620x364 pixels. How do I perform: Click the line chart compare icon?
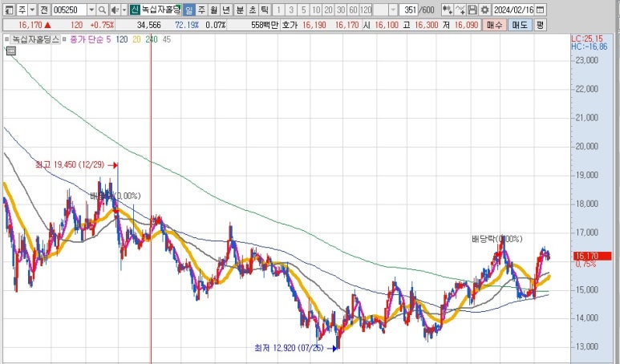coord(460,10)
